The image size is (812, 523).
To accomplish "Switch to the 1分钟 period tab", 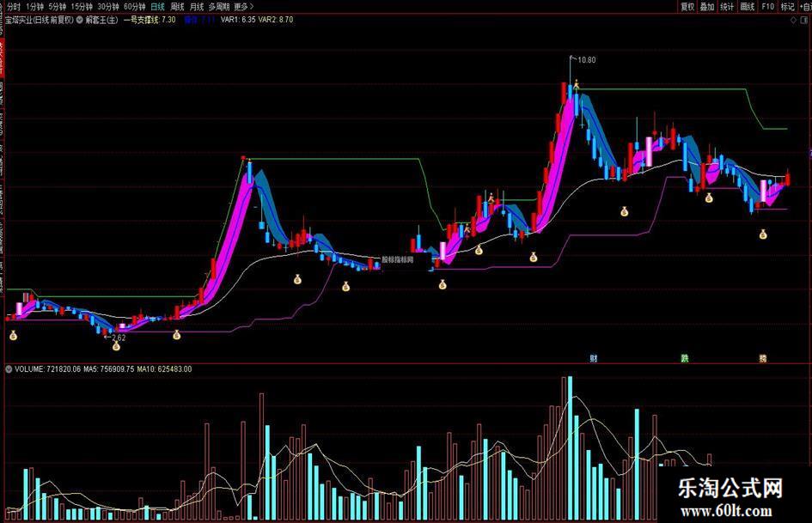I will 34,7.
